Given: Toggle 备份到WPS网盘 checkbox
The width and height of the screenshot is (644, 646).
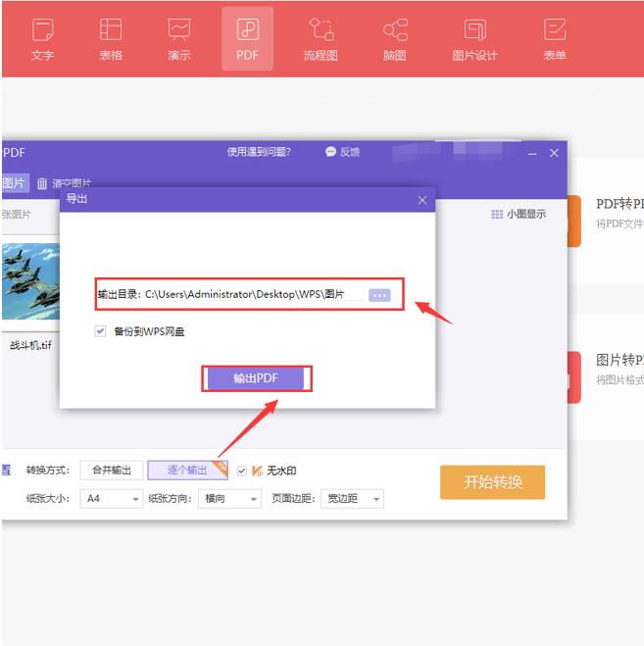Looking at the screenshot, I should pos(100,331).
